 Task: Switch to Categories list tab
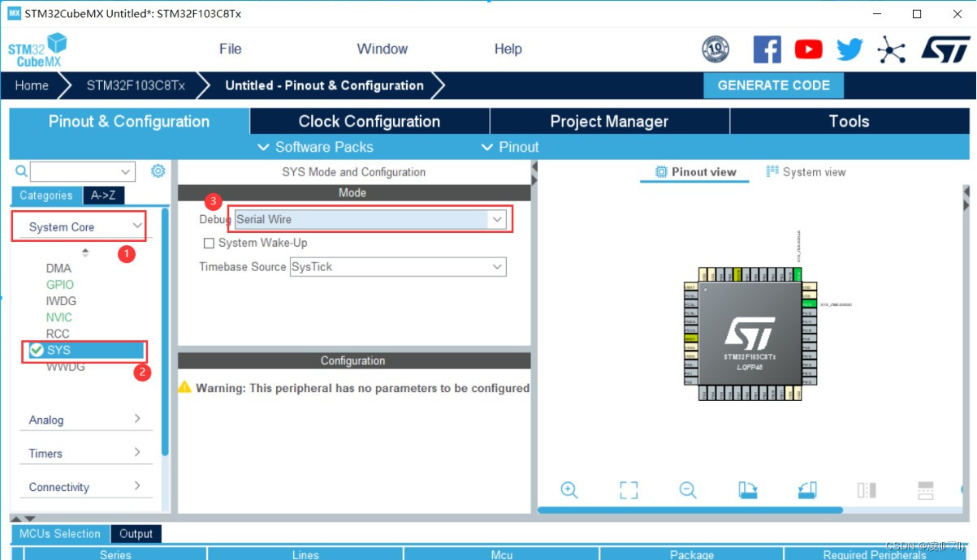pos(46,196)
